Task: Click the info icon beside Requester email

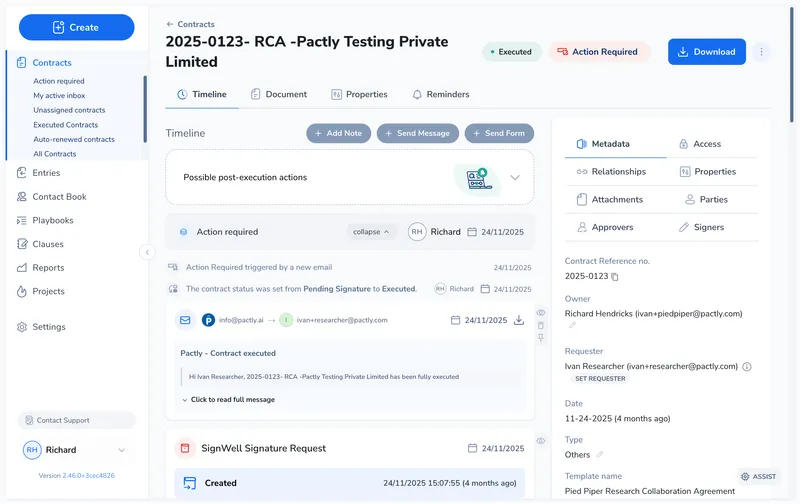Action: pyautogui.click(x=747, y=366)
